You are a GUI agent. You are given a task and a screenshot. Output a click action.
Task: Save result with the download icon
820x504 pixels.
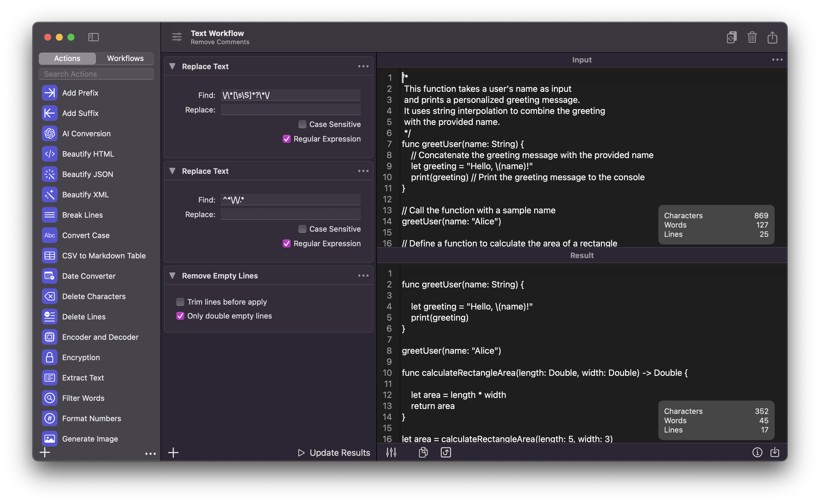775,452
